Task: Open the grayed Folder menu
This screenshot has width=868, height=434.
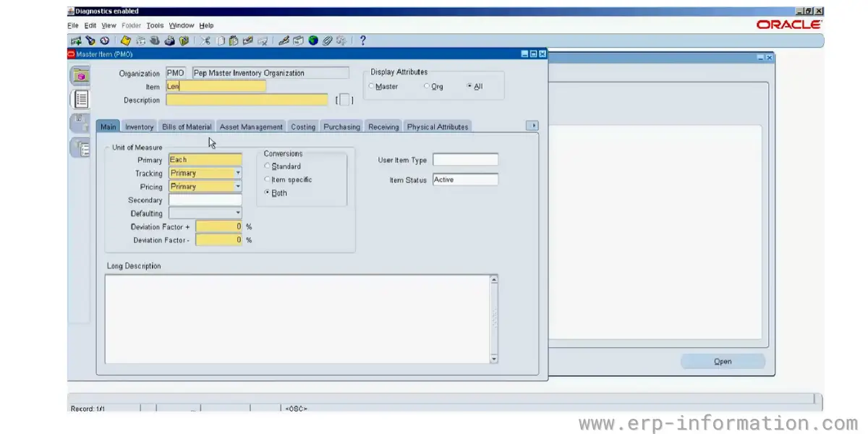Action: (x=131, y=25)
